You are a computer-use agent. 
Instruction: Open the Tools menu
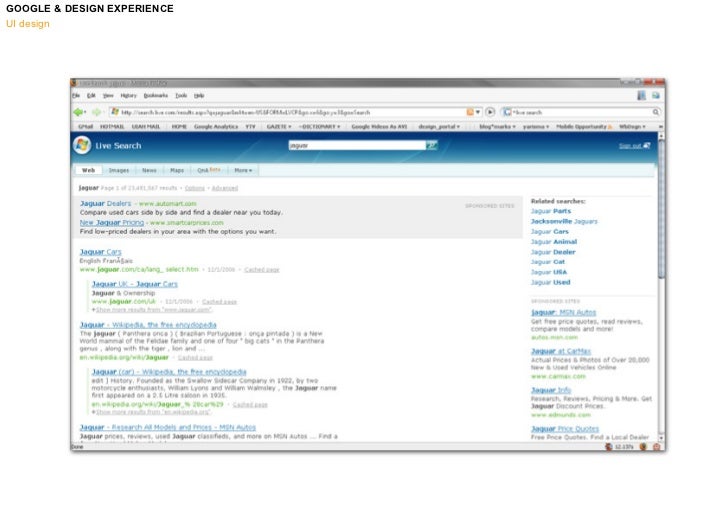pos(181,95)
